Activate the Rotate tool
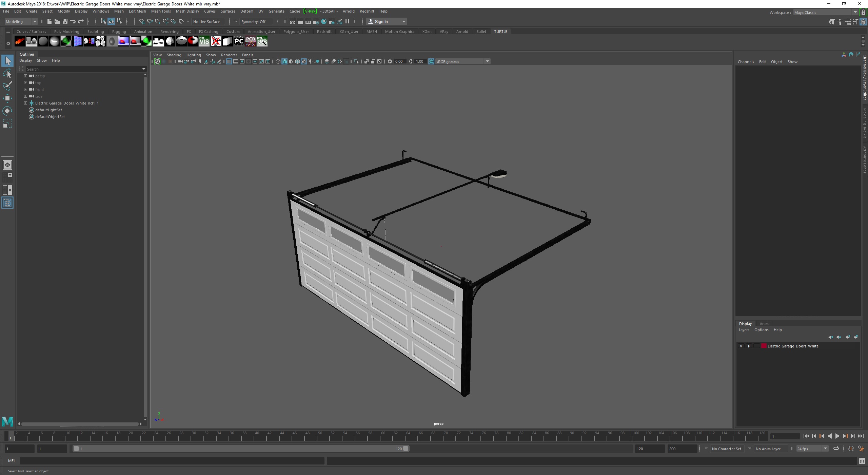This screenshot has height=475, width=868. 7,111
